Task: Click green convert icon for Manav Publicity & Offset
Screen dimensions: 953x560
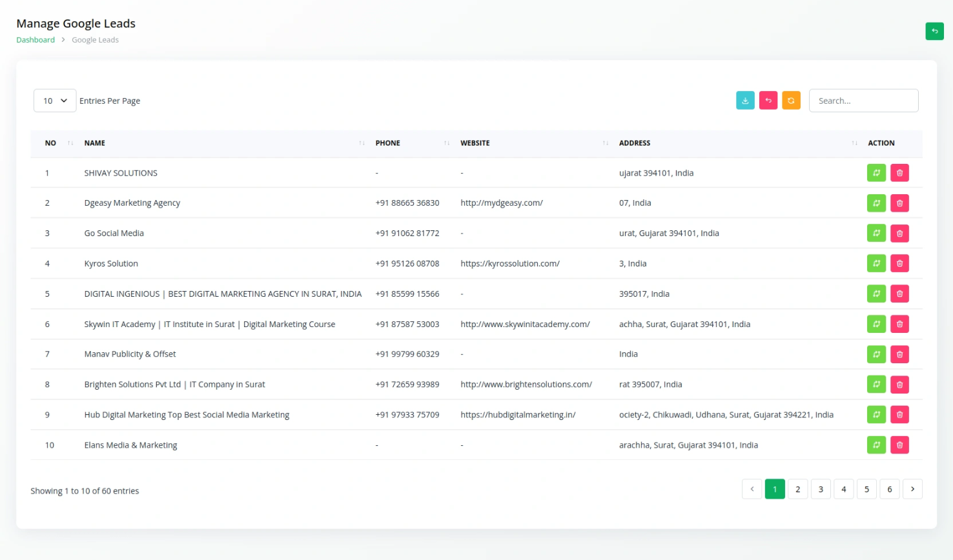Action: [876, 354]
